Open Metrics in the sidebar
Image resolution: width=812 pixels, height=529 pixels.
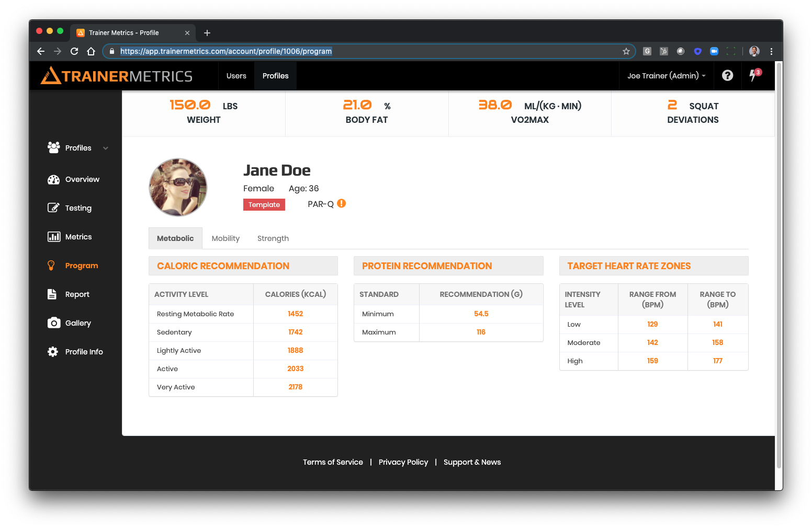click(78, 237)
